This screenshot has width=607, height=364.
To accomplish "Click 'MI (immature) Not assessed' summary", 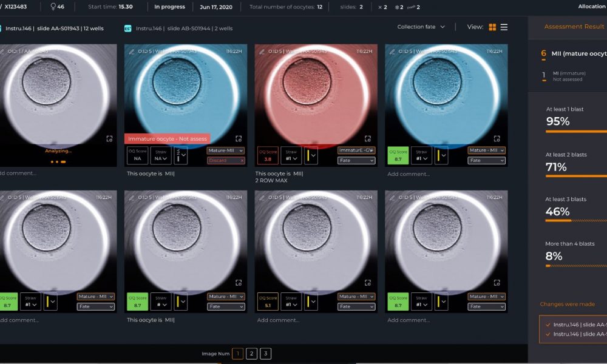I will (x=565, y=76).
